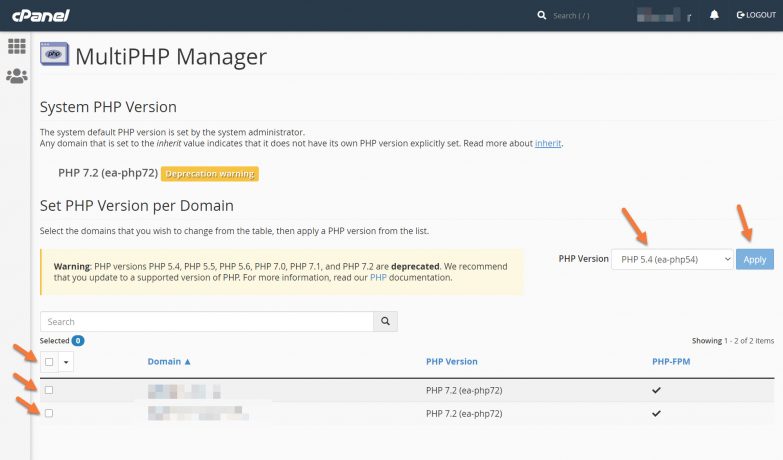This screenshot has height=460, width=783.
Task: Check the second domain row checkbox
Action: click(49, 413)
